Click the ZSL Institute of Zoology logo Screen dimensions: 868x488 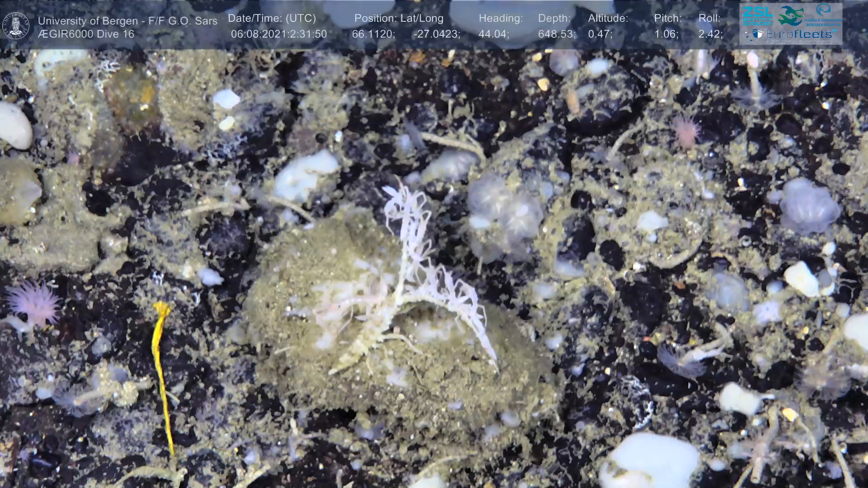pyautogui.click(x=757, y=15)
